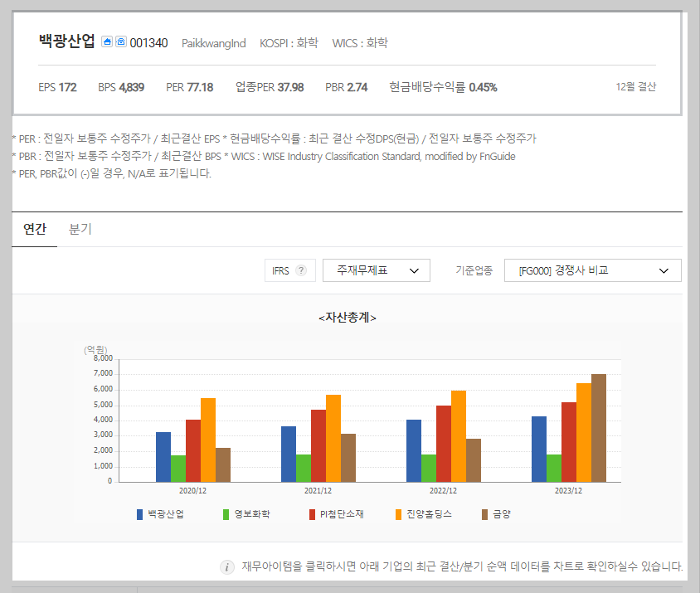700x593 pixels.
Task: Click the telephone icon beside stock code 001340
Action: click(x=121, y=41)
